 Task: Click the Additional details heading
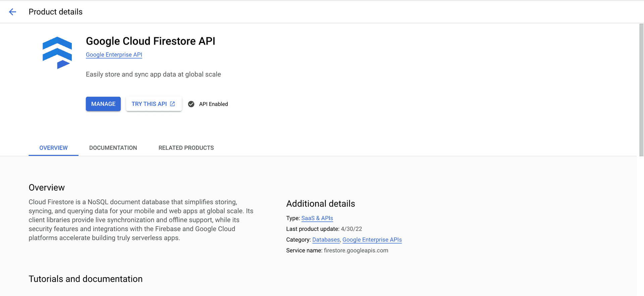321,204
